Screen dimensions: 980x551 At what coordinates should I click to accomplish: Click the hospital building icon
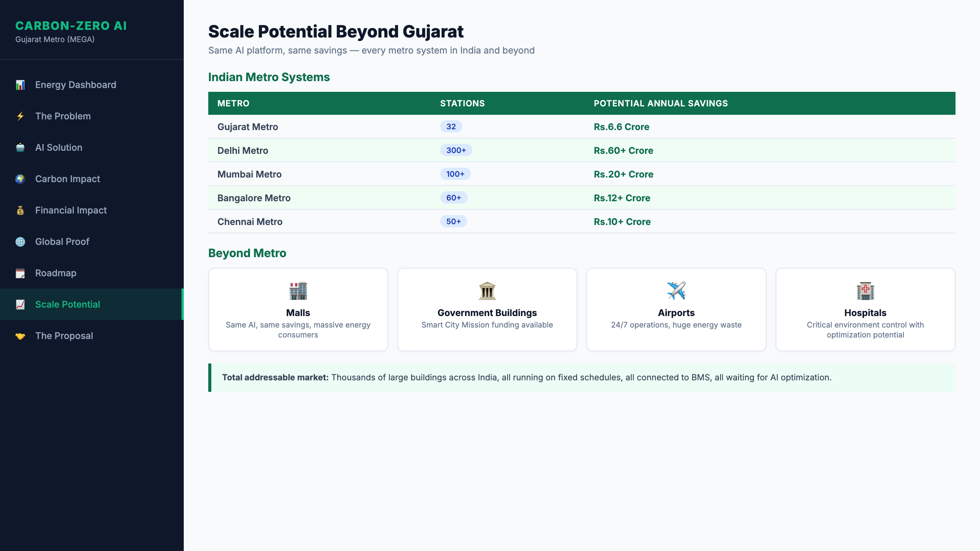(865, 291)
